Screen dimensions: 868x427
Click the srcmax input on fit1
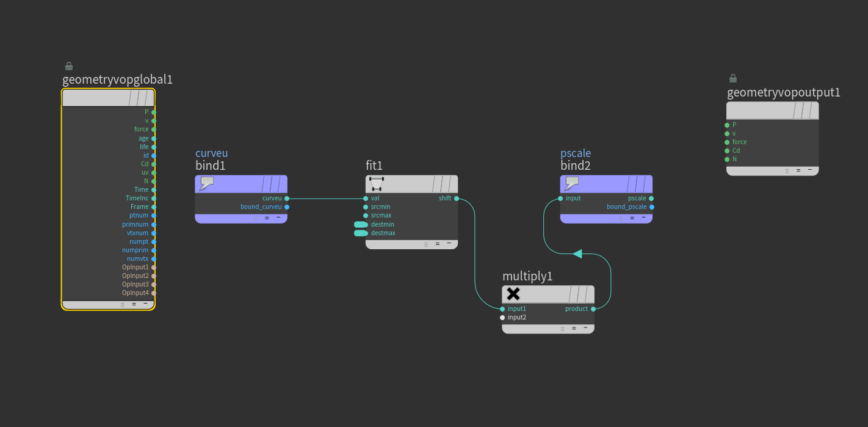(366, 216)
